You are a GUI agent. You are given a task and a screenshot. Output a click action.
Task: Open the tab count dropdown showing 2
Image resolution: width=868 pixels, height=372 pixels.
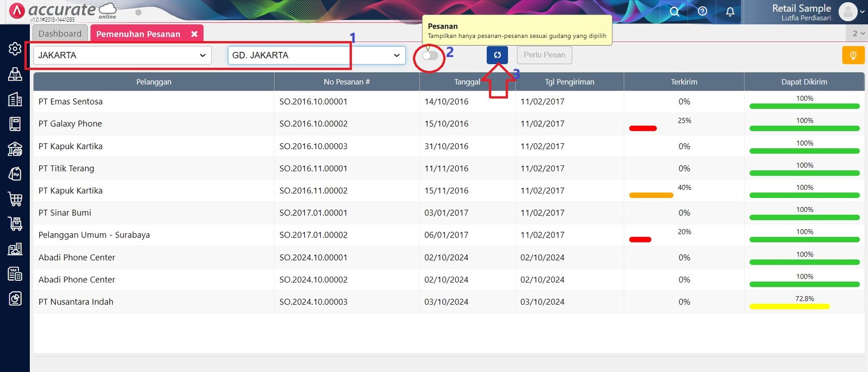click(858, 34)
